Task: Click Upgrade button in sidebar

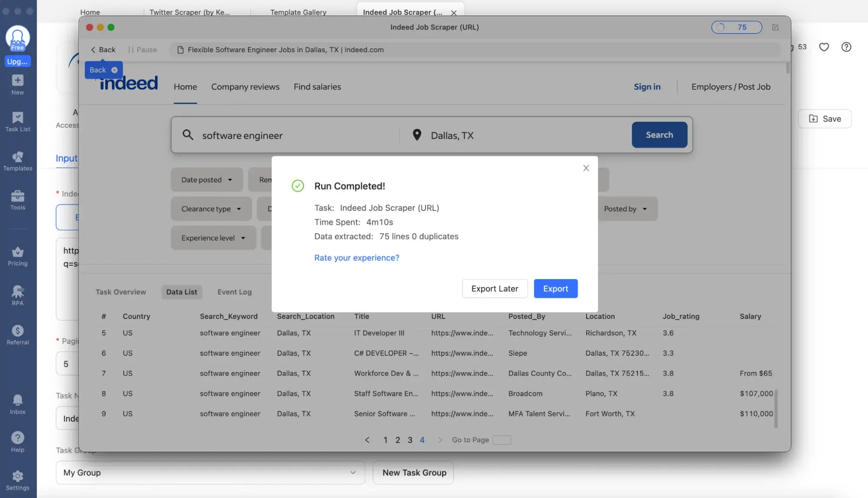Action: (x=17, y=61)
